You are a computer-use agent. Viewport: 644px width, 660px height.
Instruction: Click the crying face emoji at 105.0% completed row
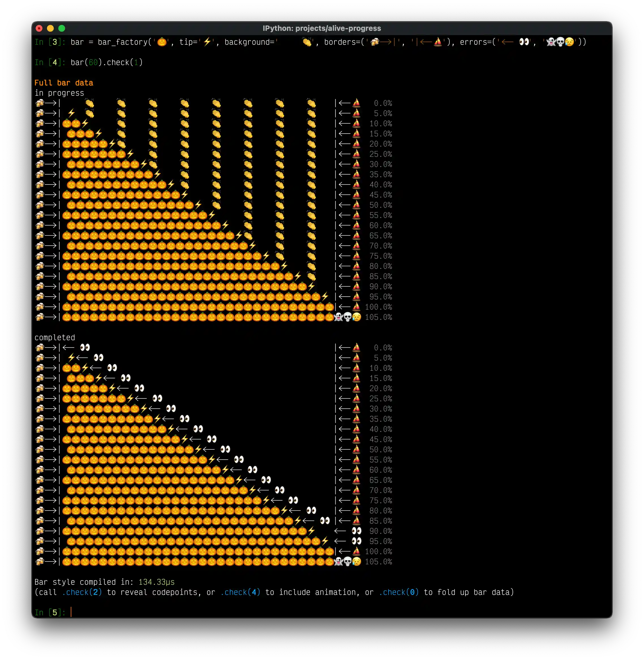357,562
